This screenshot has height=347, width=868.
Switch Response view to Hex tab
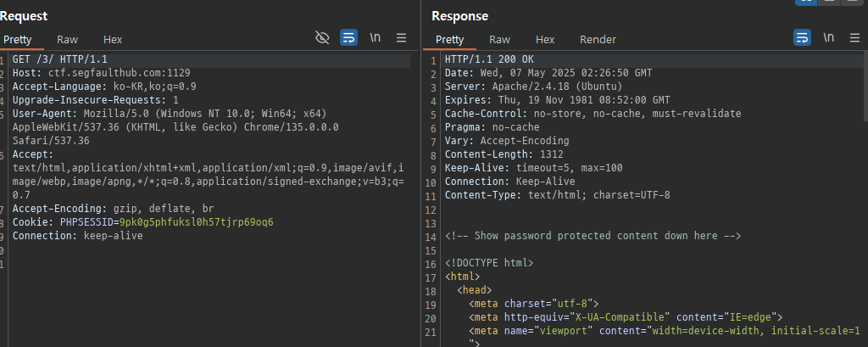(x=545, y=39)
